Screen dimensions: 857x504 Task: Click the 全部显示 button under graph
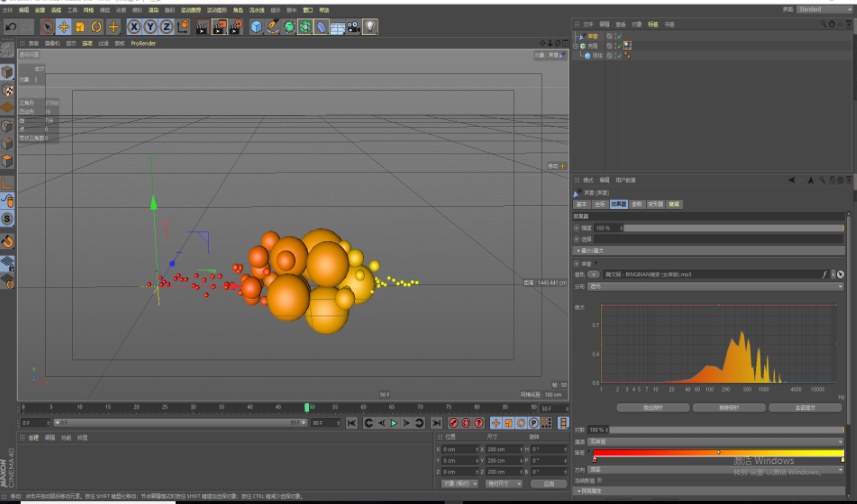[x=805, y=407]
